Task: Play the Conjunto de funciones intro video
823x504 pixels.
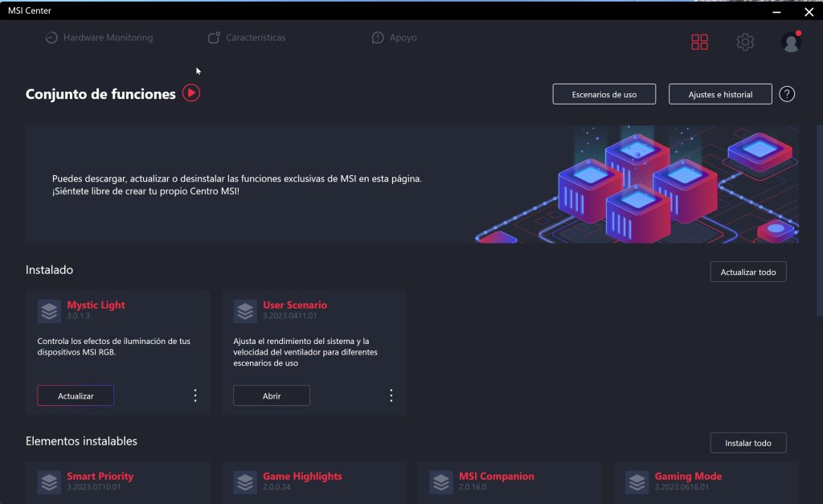Action: (x=191, y=93)
